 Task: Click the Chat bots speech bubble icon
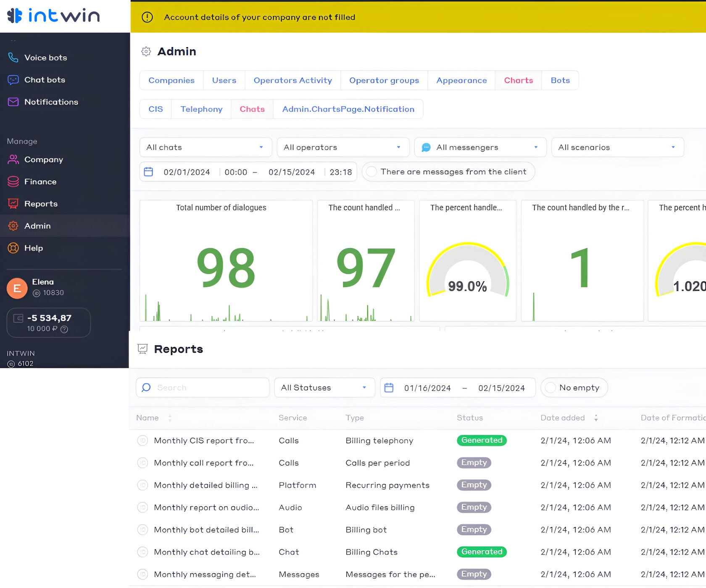13,80
